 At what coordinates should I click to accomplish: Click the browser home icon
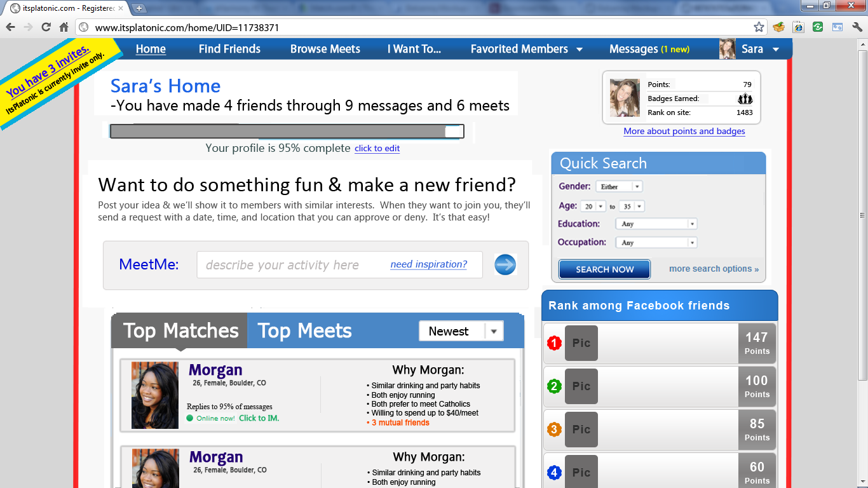[x=64, y=27]
